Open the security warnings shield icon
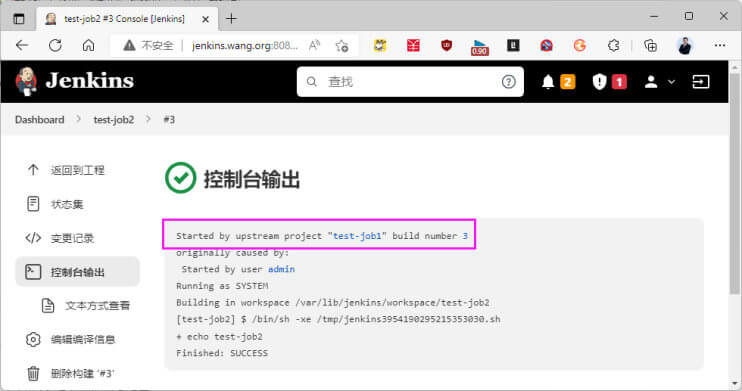This screenshot has width=742, height=391. point(599,82)
